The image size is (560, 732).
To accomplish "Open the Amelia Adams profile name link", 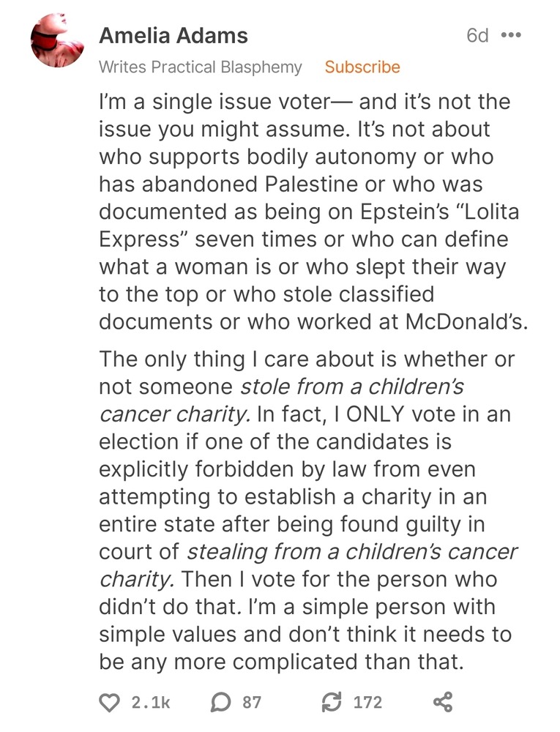I will pos(173,36).
